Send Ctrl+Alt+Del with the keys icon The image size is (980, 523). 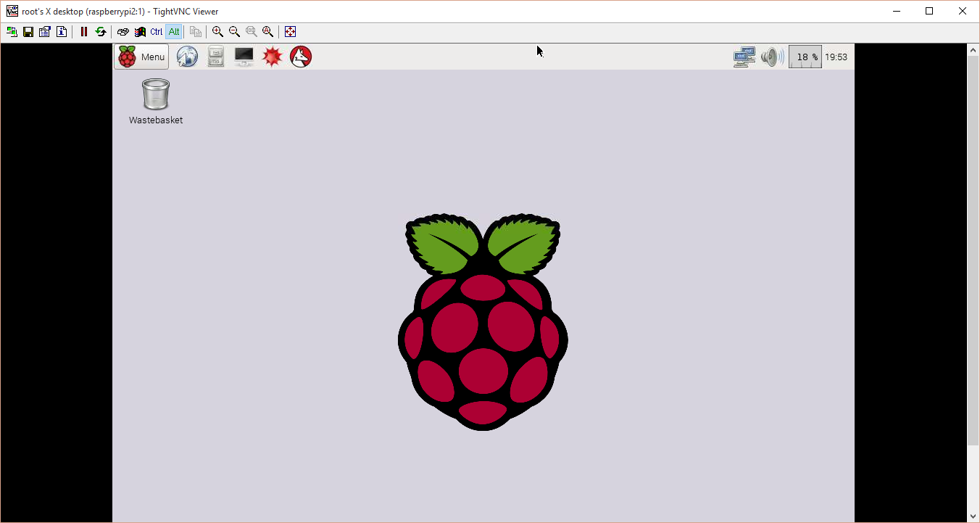[x=123, y=32]
